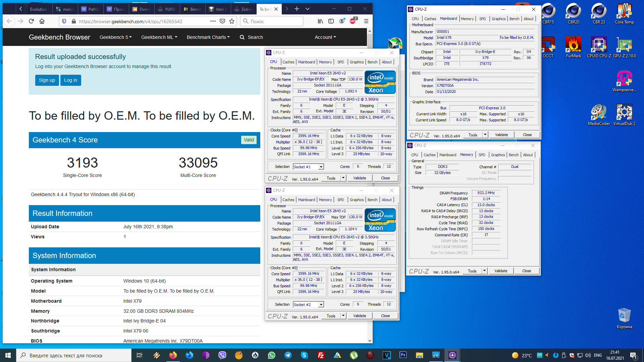Viewport: 644px width, 362px height.
Task: Close the active 'To be filled' browser tab
Action: 276,9
